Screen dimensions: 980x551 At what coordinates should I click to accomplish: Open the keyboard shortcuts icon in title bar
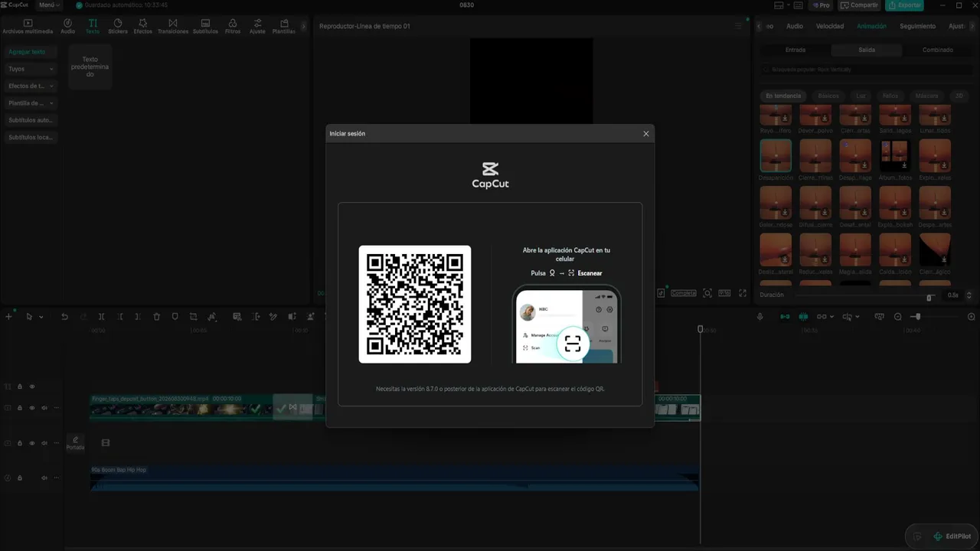799,5
